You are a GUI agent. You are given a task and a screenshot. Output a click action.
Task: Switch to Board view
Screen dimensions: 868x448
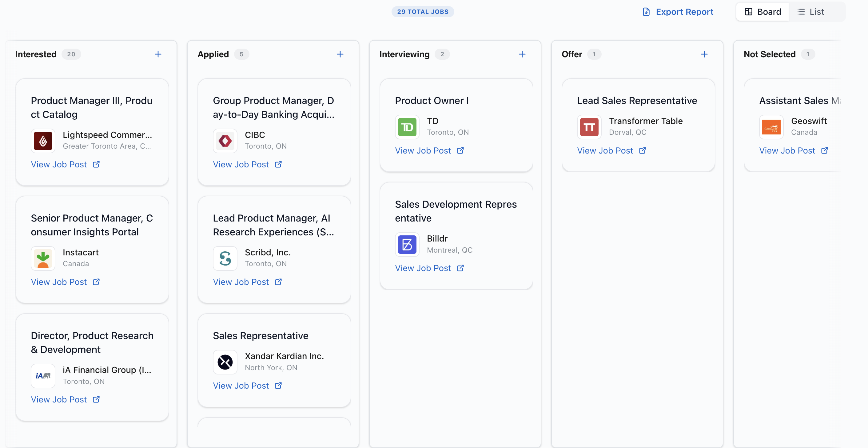762,11
